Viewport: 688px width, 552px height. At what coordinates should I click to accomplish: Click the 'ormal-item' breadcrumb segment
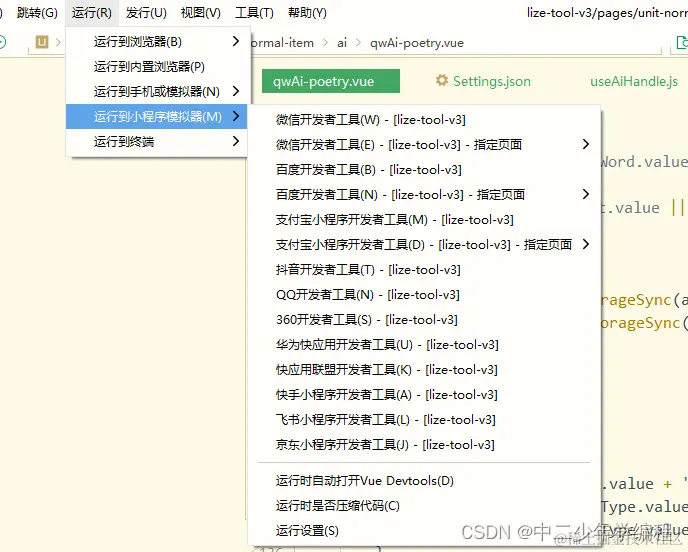283,43
